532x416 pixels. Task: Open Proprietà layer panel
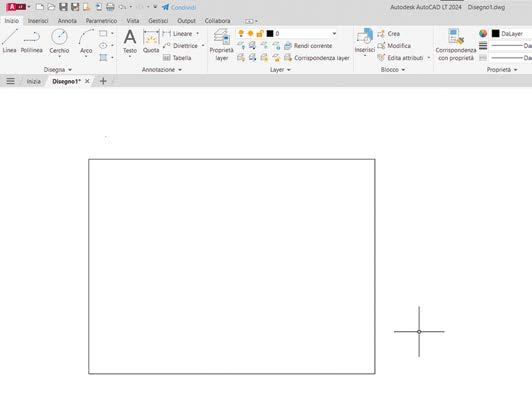tap(222, 45)
